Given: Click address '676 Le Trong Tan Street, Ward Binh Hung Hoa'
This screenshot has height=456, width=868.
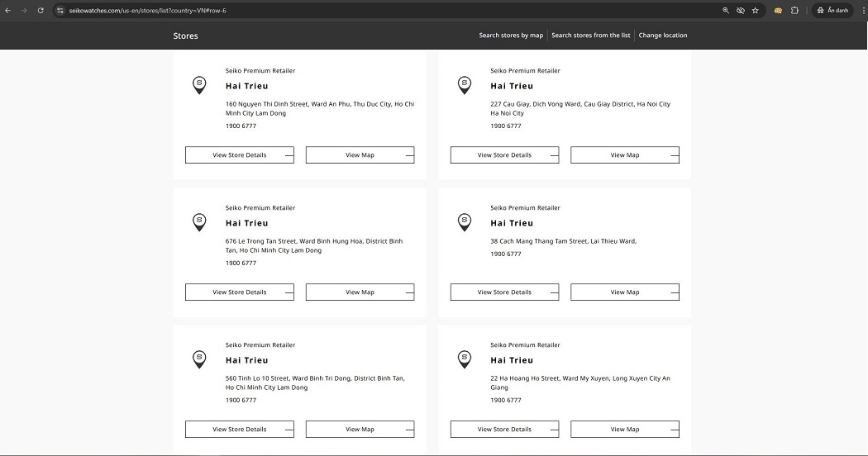Looking at the screenshot, I should tap(314, 245).
